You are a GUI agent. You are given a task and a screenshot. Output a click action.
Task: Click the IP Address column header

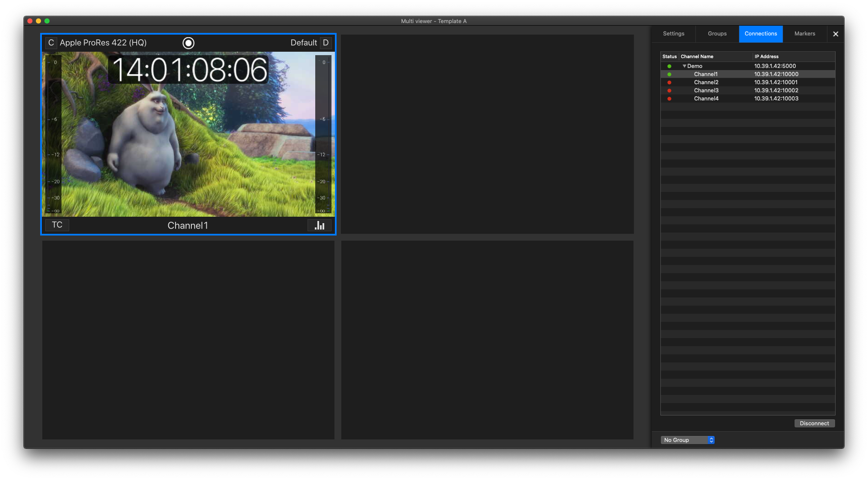tap(794, 56)
